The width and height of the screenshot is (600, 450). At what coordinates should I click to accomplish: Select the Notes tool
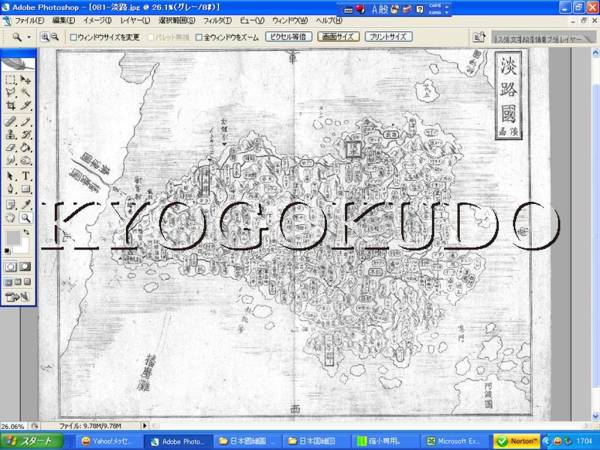point(11,205)
